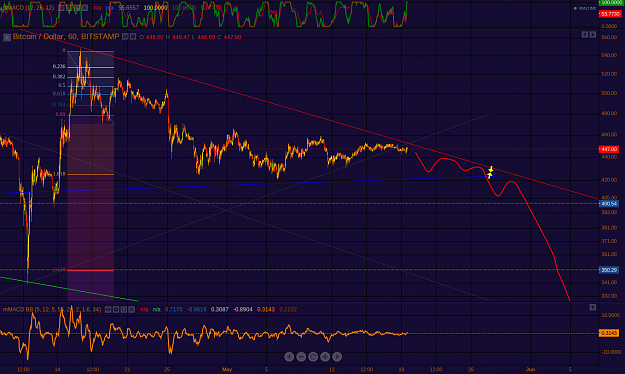Toggle visibility eye icon of Bitcoin / Dollar series
625x374 pixels.
pyautogui.click(x=125, y=37)
